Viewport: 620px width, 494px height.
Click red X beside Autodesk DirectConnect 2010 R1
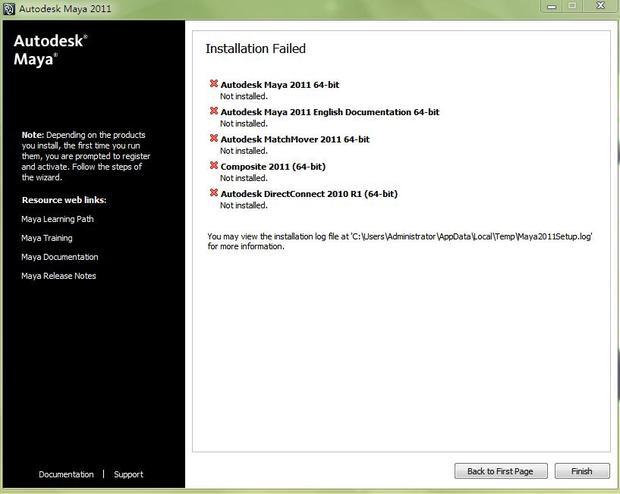coord(213,192)
